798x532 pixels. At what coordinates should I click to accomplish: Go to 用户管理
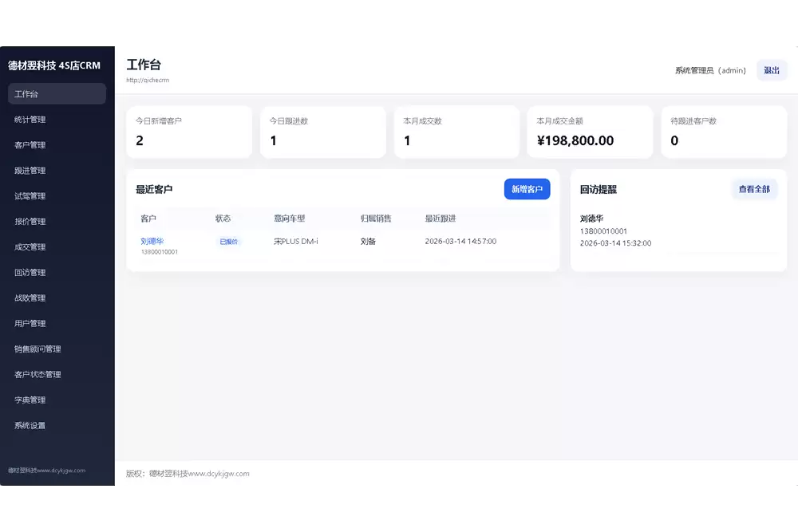(30, 324)
